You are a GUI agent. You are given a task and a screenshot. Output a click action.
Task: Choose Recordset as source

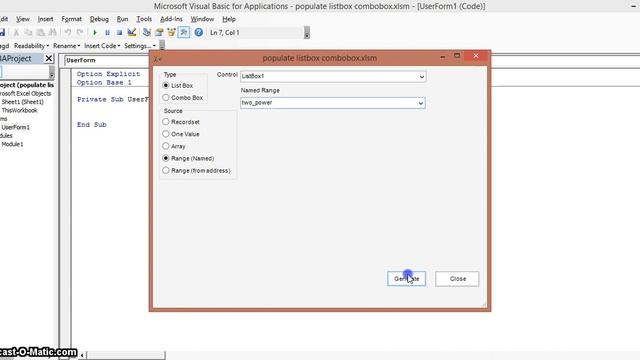166,122
